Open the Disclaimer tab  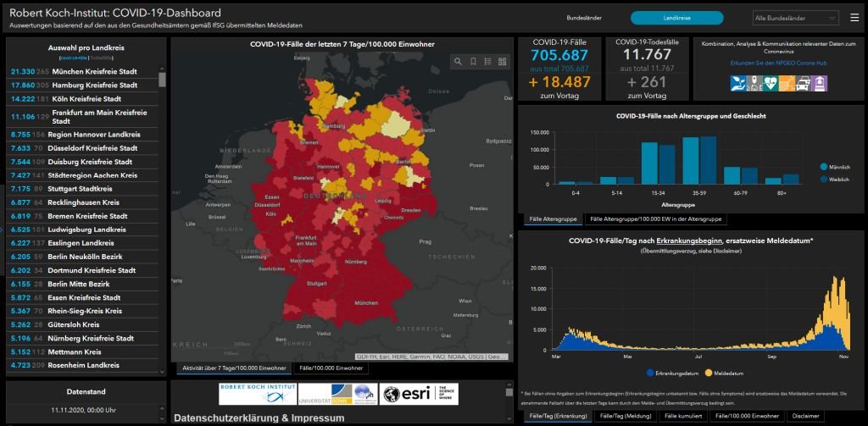click(804, 416)
